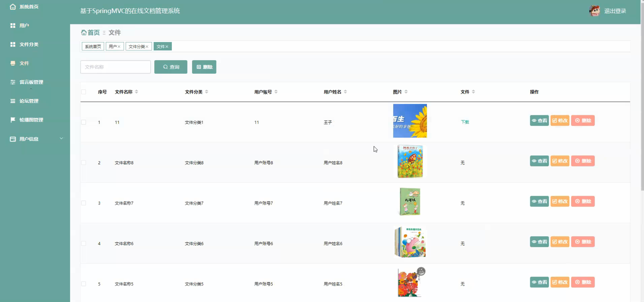Close the 文件分类 tab with its X
This screenshot has width=644, height=302.
tap(147, 47)
